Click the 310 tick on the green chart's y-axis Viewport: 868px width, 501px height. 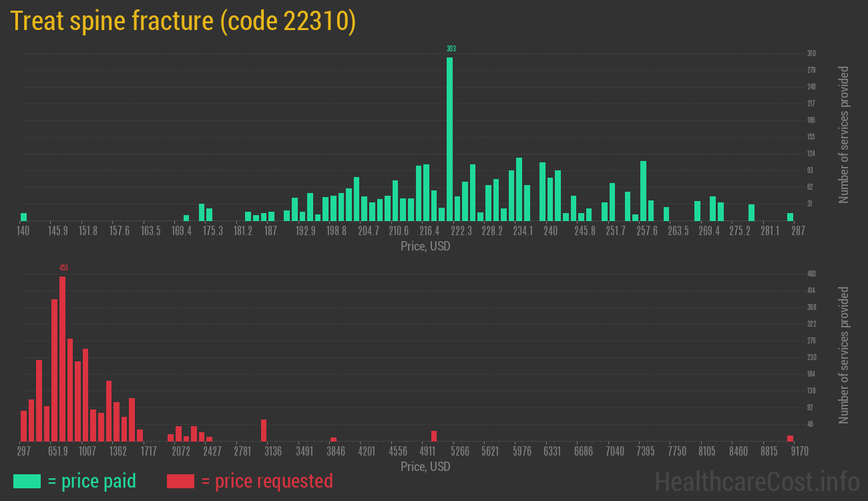pos(811,53)
